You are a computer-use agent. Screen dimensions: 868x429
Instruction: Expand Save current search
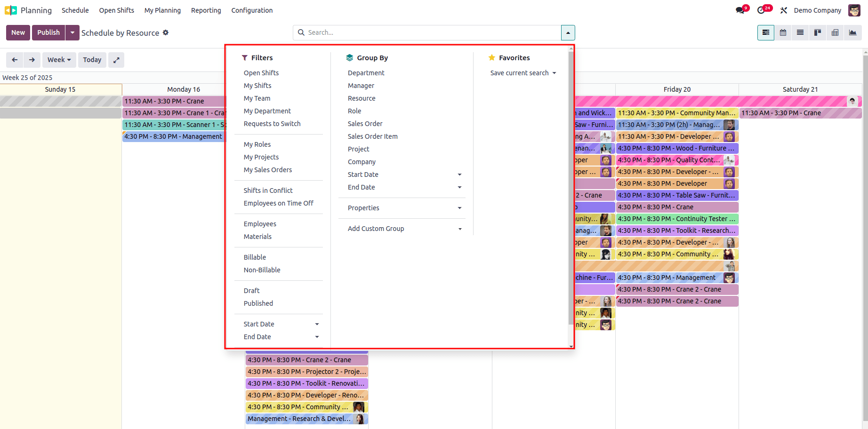[x=523, y=73]
